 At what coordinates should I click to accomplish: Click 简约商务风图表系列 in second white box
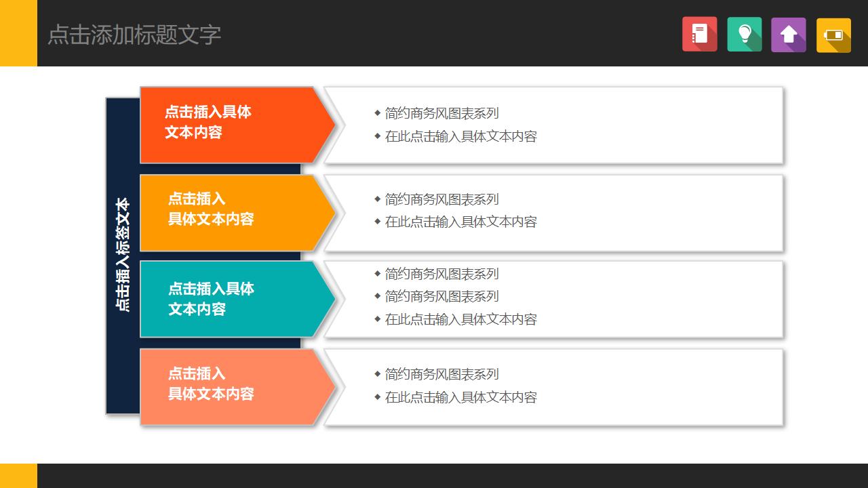441,199
